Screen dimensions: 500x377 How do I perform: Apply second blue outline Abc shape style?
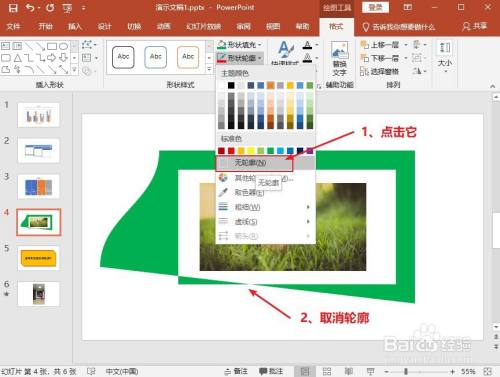[155, 57]
